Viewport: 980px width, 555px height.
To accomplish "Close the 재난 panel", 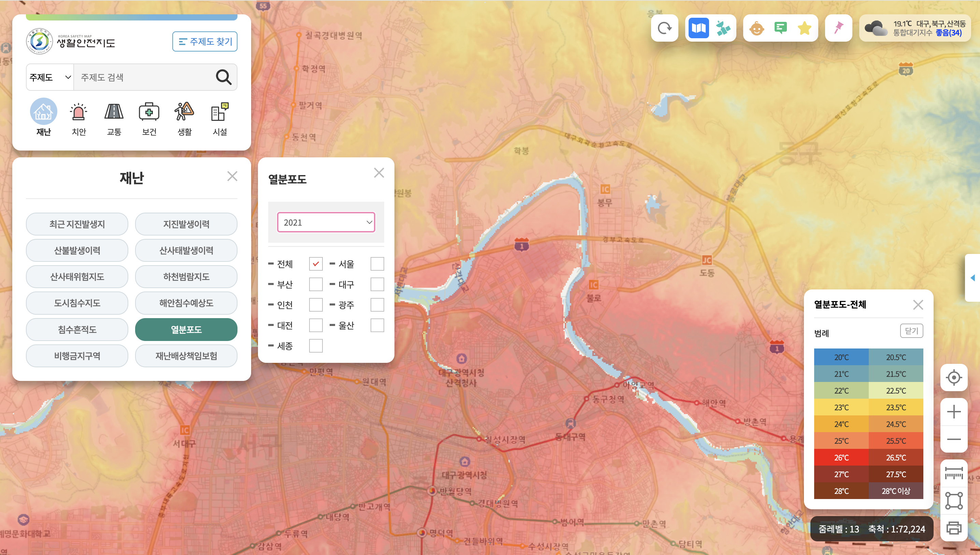I will click(232, 176).
